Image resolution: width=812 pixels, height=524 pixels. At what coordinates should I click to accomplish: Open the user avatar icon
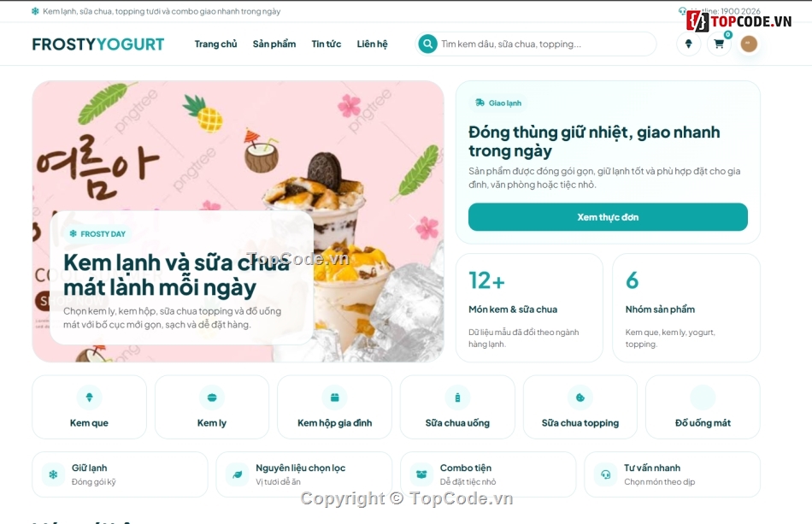(748, 44)
